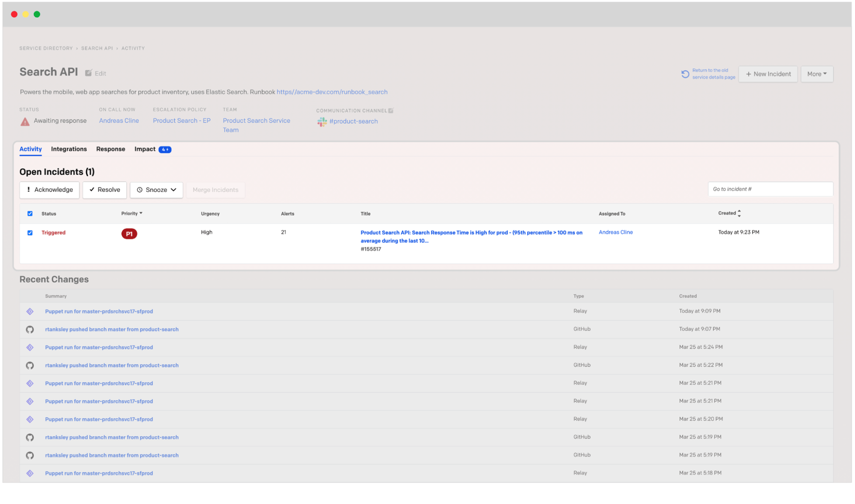Uncheck the Triggered incident row checkbox
The image size is (855, 504).
click(30, 233)
